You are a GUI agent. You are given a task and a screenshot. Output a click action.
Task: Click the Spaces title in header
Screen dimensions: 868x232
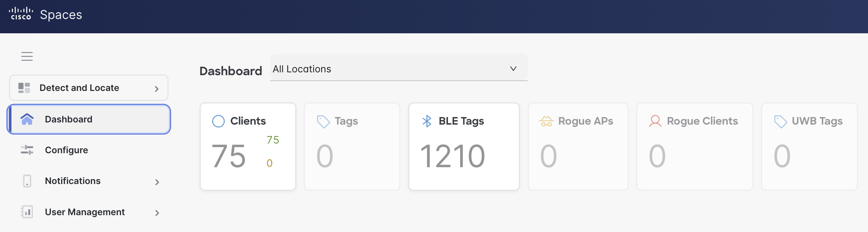coord(61,15)
